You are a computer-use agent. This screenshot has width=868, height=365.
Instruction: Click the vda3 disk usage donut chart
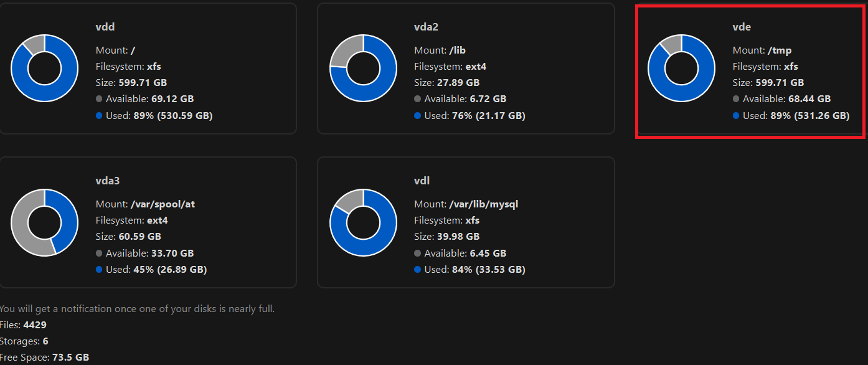coord(44,222)
